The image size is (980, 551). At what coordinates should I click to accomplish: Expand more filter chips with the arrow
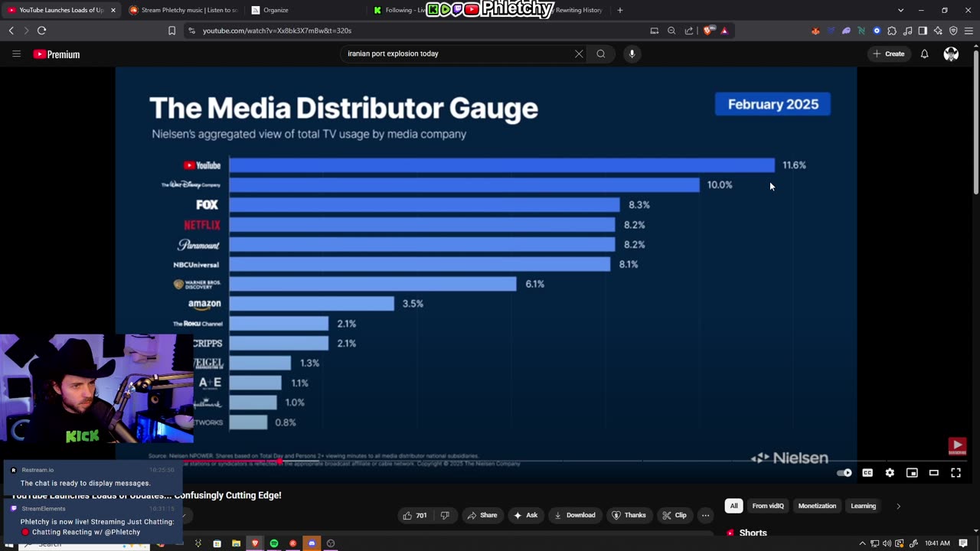(898, 506)
